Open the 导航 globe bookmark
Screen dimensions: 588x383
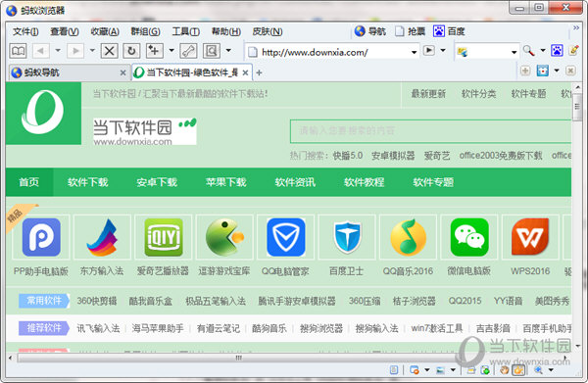(370, 31)
